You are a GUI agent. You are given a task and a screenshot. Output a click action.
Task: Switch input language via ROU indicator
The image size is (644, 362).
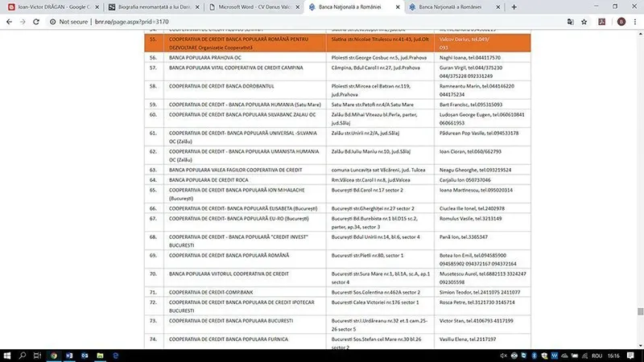(x=597, y=356)
